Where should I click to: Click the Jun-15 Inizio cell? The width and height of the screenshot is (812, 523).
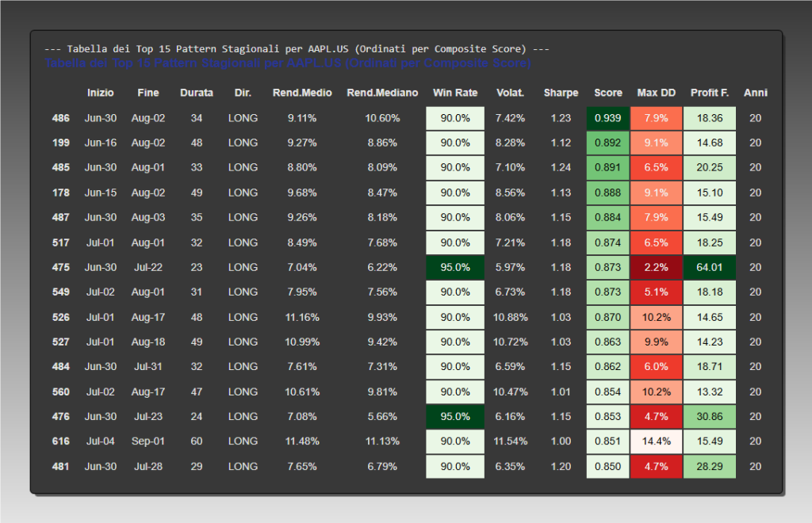coord(101,193)
